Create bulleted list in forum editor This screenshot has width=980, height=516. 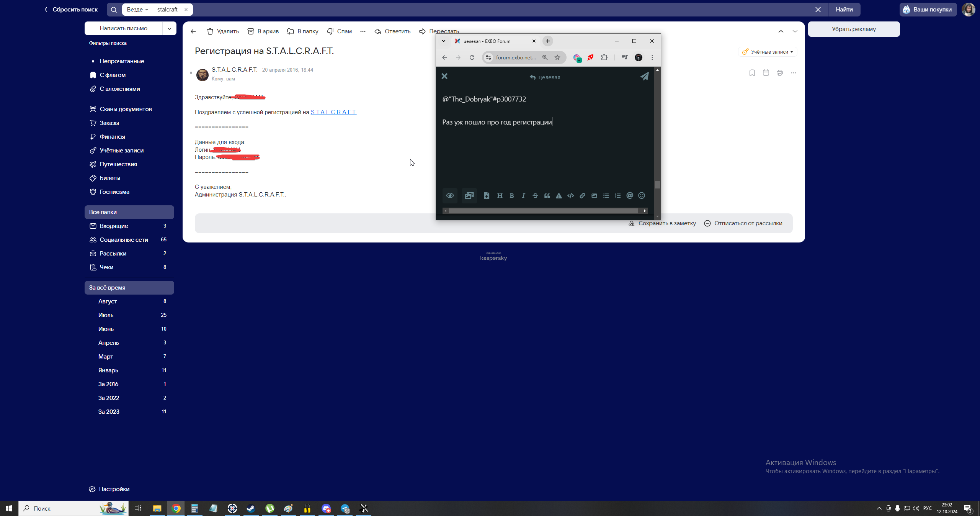tap(606, 196)
